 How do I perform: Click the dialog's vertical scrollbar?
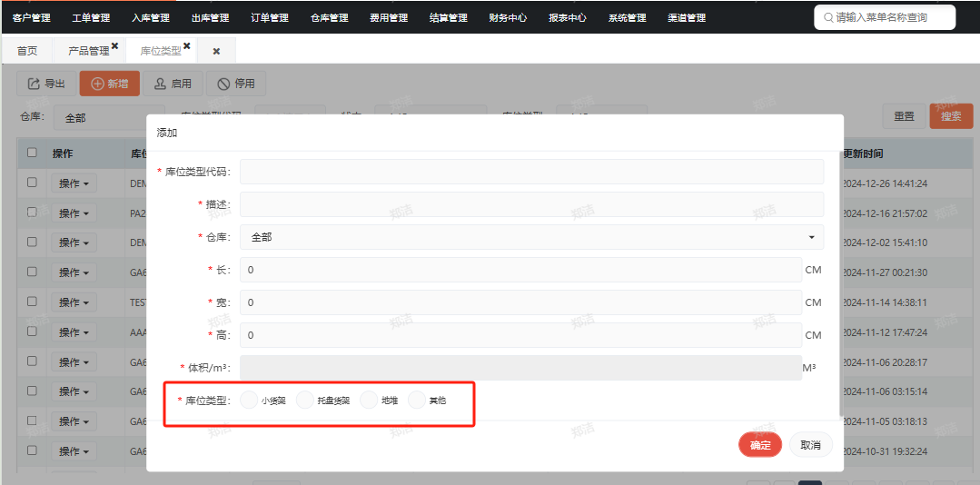click(841, 284)
